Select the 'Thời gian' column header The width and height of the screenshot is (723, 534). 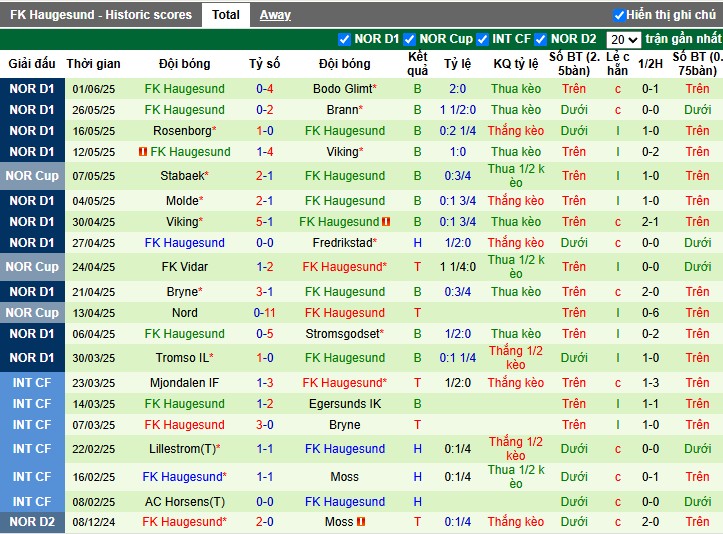pyautogui.click(x=94, y=64)
